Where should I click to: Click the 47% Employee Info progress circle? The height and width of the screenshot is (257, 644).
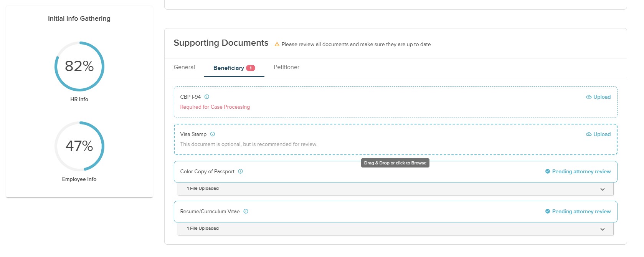pos(79,146)
